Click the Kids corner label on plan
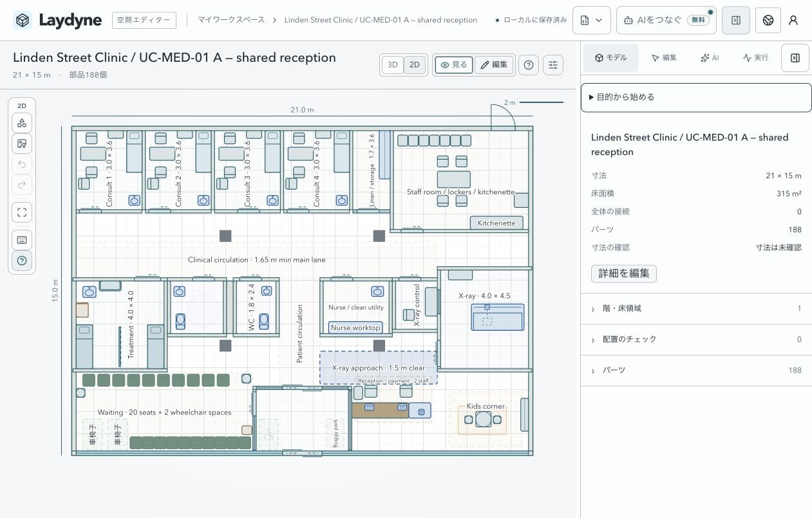The width and height of the screenshot is (812, 518). click(486, 406)
